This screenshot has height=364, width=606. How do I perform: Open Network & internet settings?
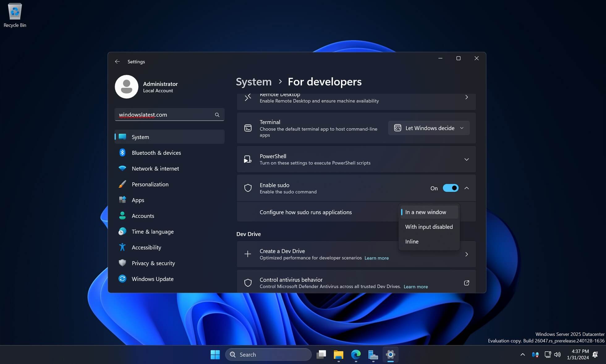pos(155,168)
